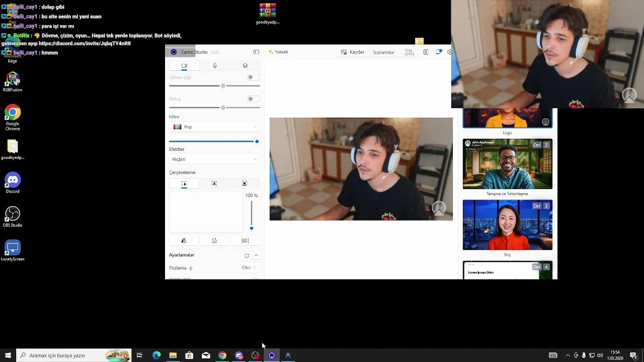
Task: Switch to the microphone audio tab
Action: click(x=215, y=66)
